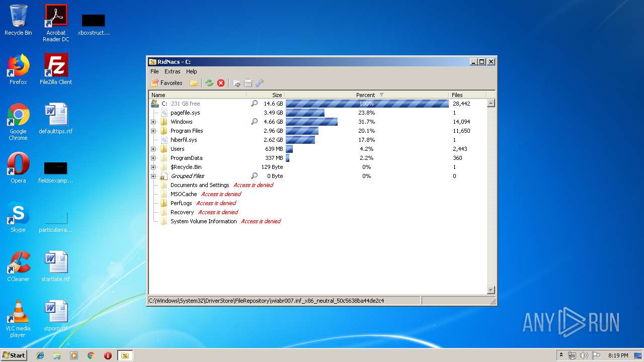Select the hiberfil.sys row

click(318, 140)
